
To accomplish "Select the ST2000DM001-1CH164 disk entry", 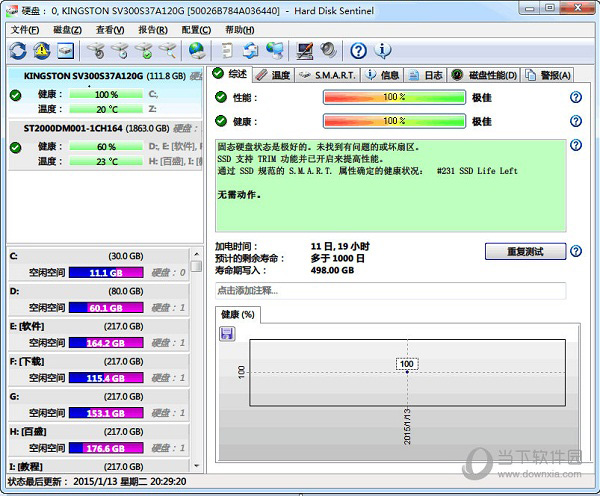I will pos(105,145).
